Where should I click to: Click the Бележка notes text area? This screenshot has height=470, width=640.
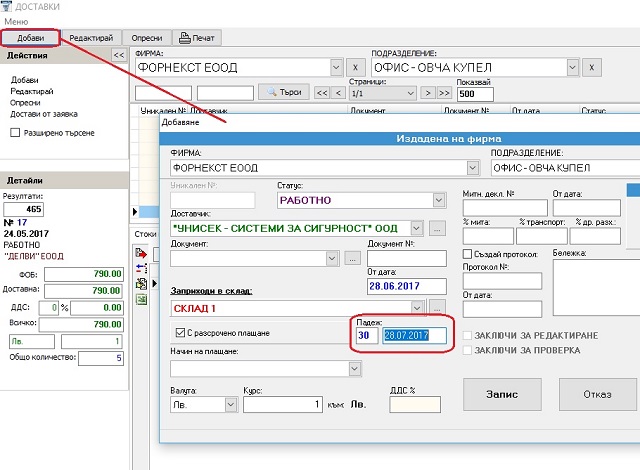[596, 287]
